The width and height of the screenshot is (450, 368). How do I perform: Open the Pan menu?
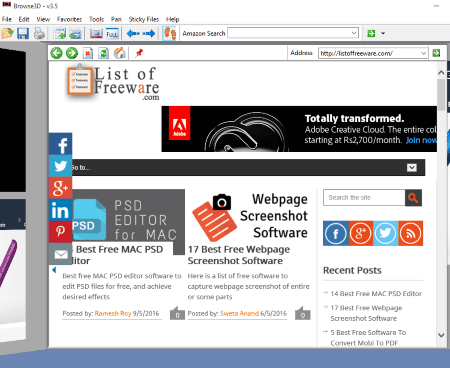[x=116, y=19]
